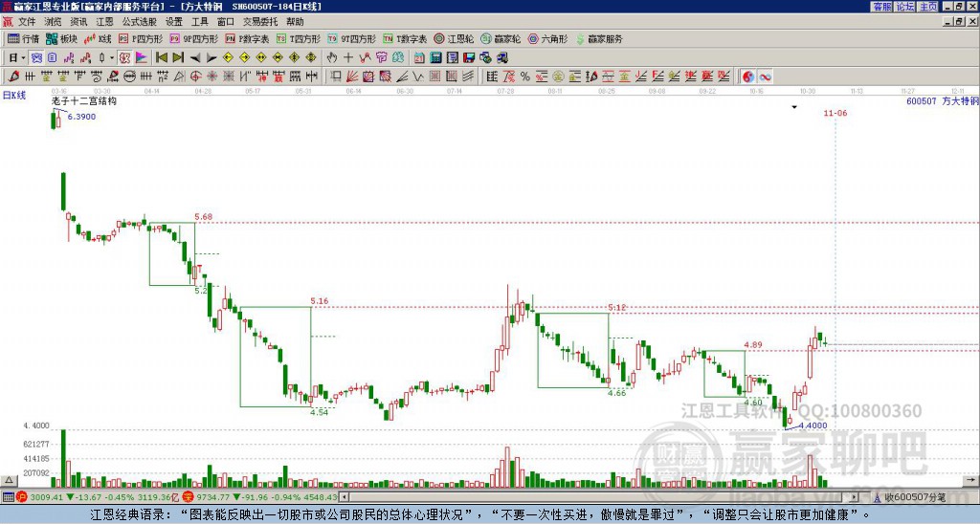Screen dimensions: 980x524
Task: Toggle the 权 price adjustment button
Action: (124, 58)
